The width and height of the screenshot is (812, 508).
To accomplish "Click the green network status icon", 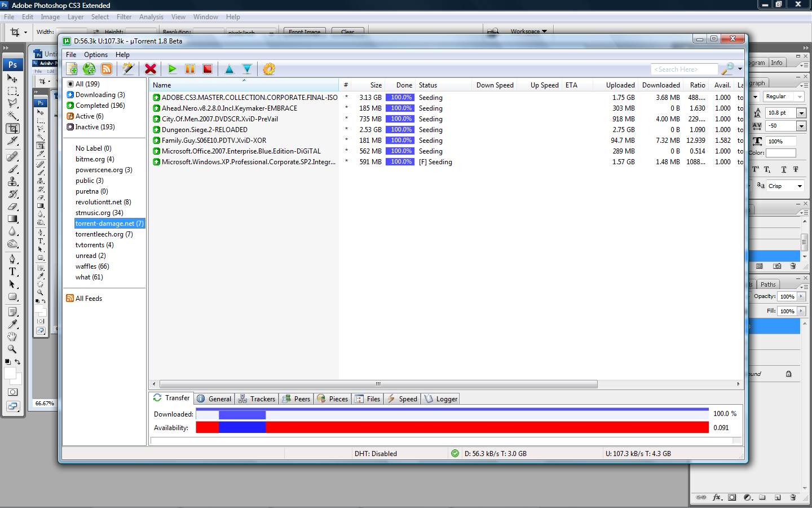I will click(x=454, y=453).
